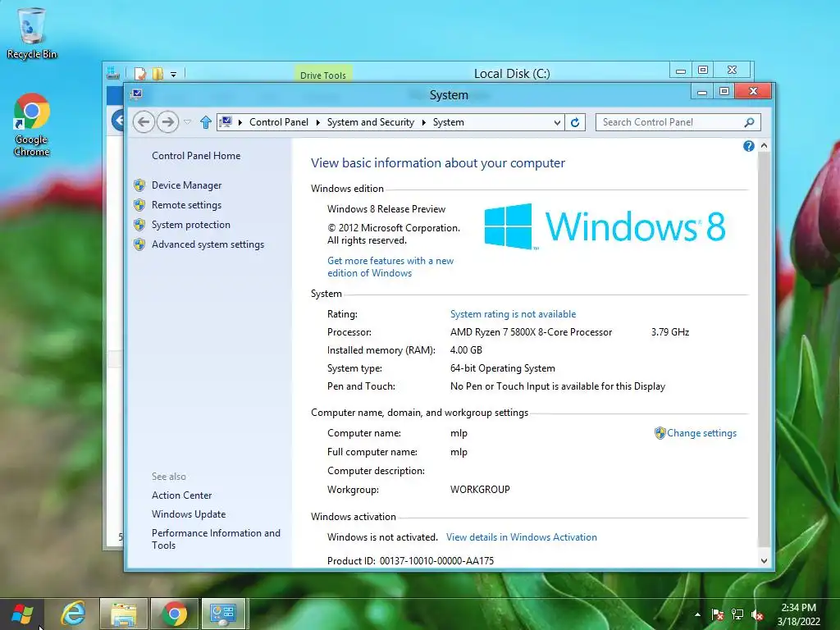Open File Explorer from the taskbar
The height and width of the screenshot is (630, 840).
point(124,614)
